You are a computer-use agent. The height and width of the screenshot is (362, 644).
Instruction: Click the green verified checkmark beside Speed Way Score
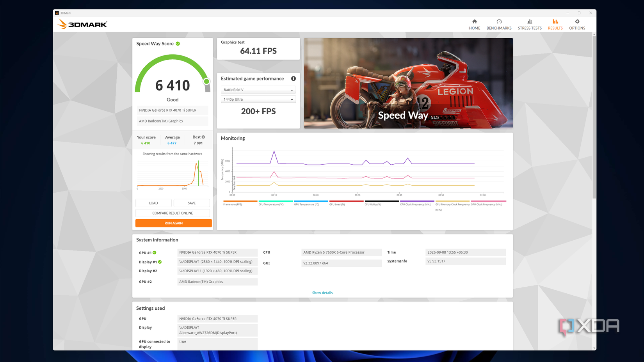178,44
